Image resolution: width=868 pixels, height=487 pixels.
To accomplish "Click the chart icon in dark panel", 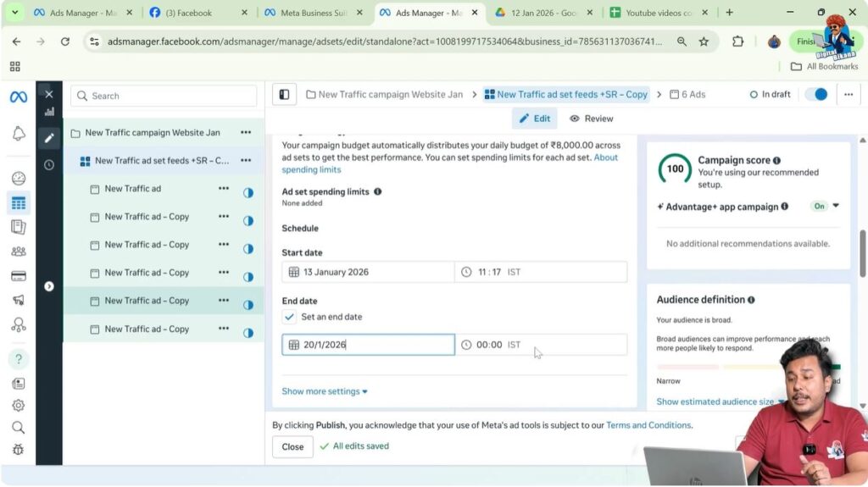I will (49, 111).
